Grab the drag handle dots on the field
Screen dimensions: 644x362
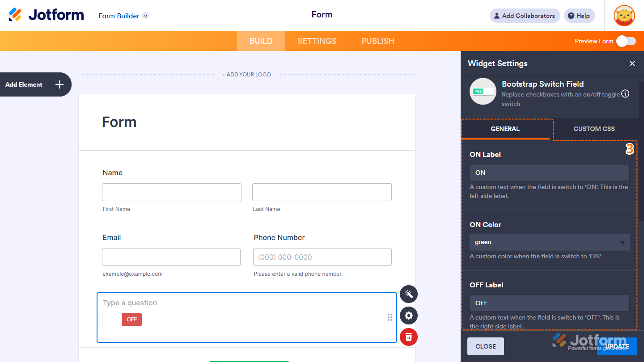click(390, 317)
